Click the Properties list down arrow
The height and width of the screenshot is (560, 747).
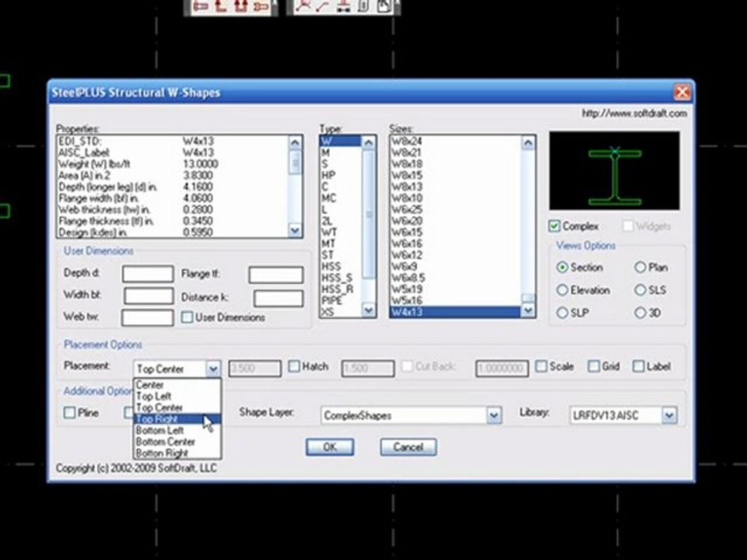[295, 231]
